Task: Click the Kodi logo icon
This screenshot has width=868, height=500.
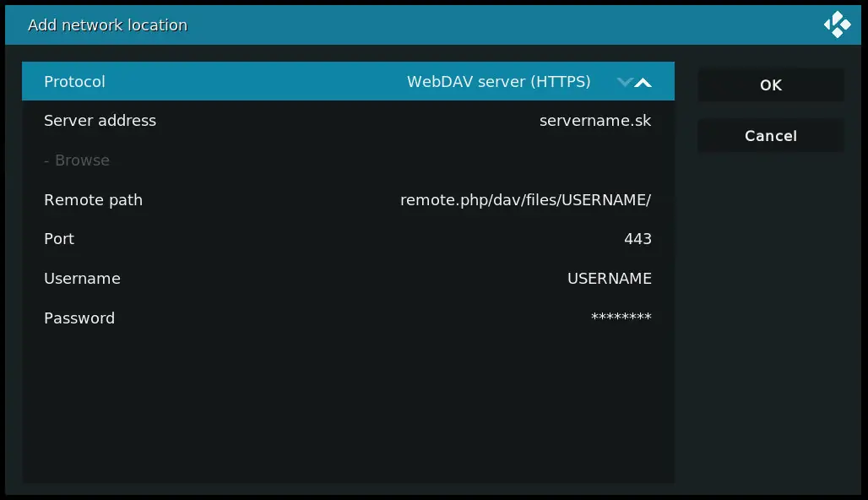Action: pos(837,25)
